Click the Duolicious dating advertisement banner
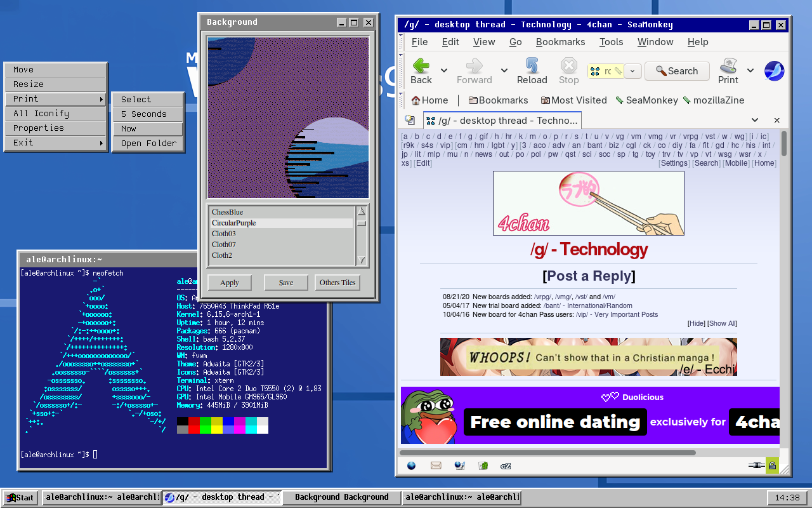Viewport: 812px width, 508px height. coord(590,415)
